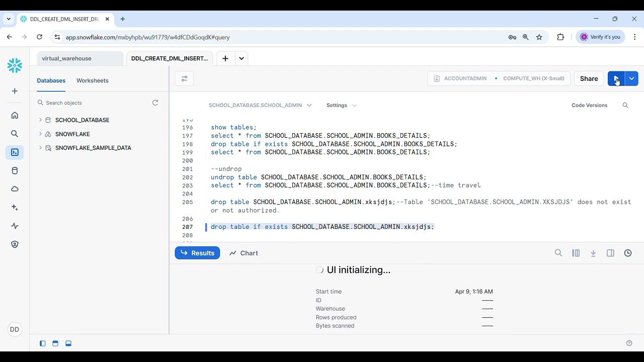Open a new browser tab

click(x=123, y=19)
